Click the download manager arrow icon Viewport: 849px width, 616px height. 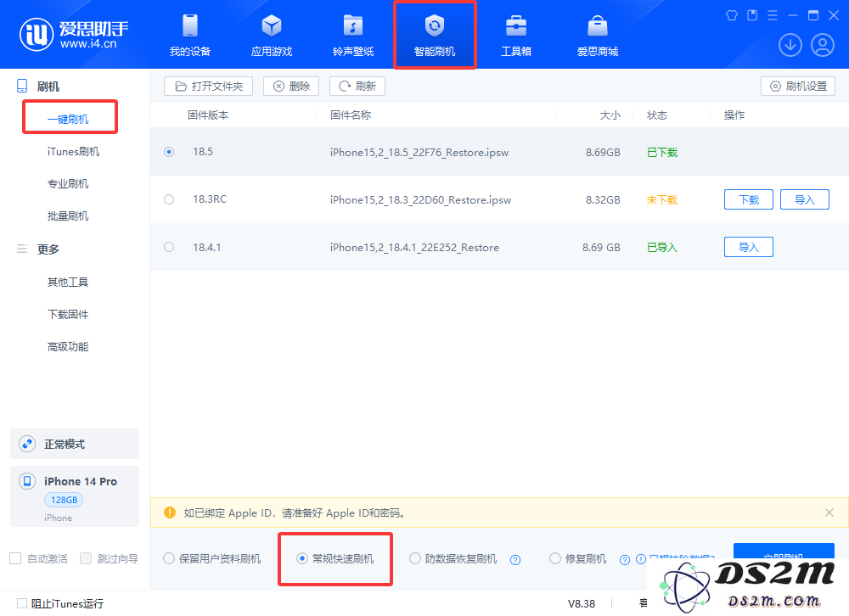790,45
